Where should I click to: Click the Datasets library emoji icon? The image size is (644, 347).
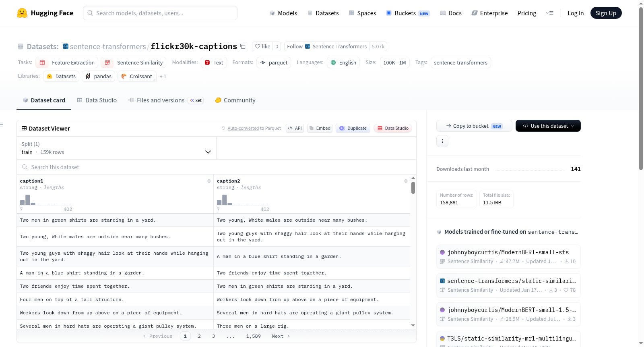(x=50, y=76)
